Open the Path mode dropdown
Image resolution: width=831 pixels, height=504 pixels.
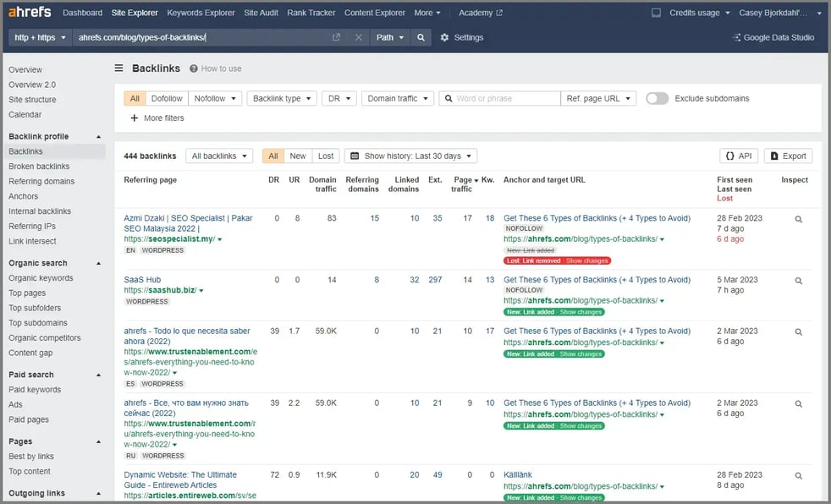point(389,37)
